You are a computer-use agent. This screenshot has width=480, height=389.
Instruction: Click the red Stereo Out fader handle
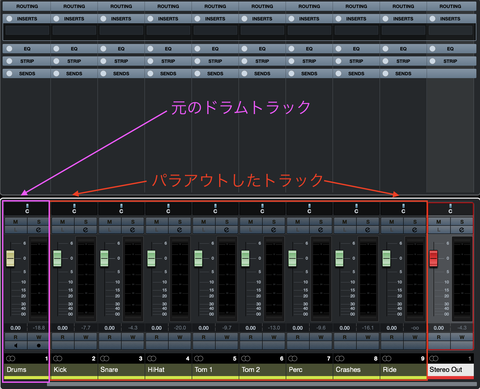tap(433, 258)
